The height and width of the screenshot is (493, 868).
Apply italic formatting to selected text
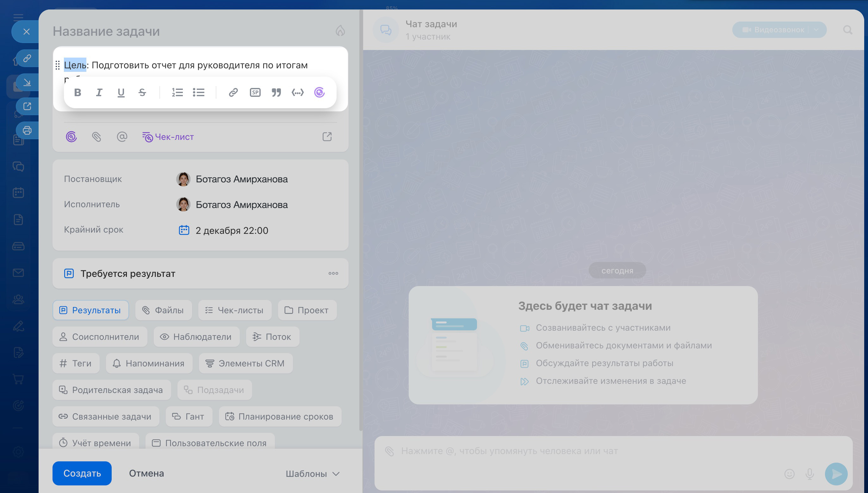point(99,92)
